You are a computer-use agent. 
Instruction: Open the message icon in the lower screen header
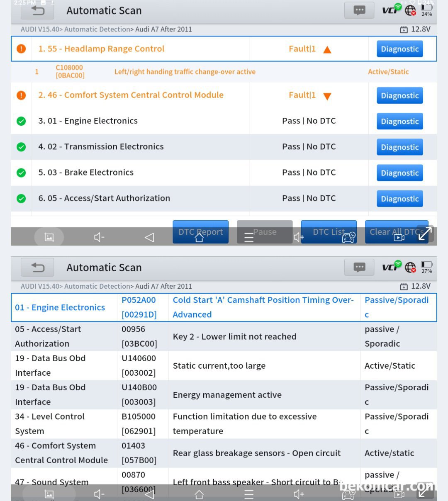click(359, 268)
